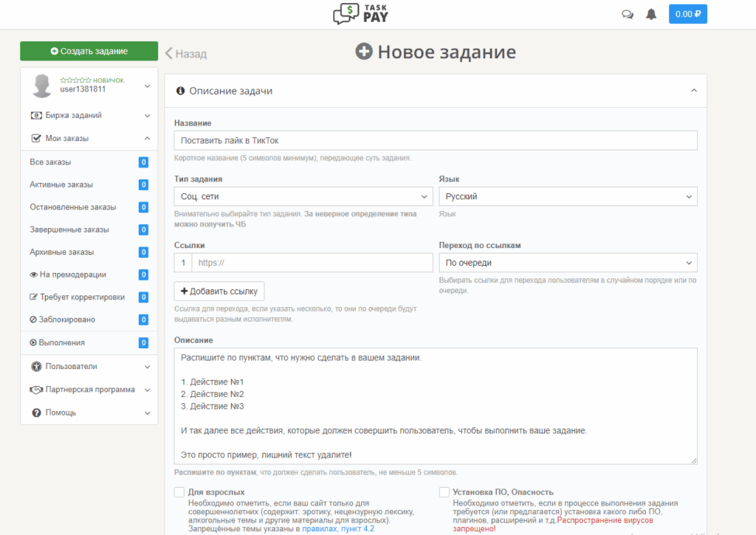756x535 pixels.
Task: Collapse the Описание задачи panel
Action: click(694, 90)
